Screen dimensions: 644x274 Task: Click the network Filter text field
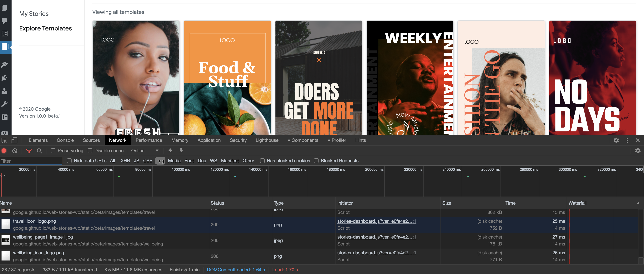click(x=31, y=161)
